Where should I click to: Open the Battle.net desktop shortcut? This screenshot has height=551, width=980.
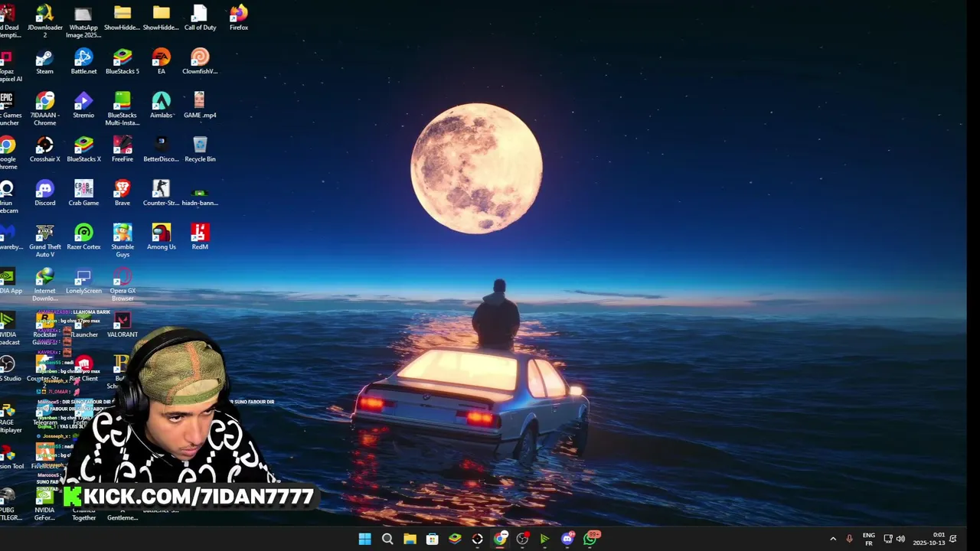click(x=83, y=61)
